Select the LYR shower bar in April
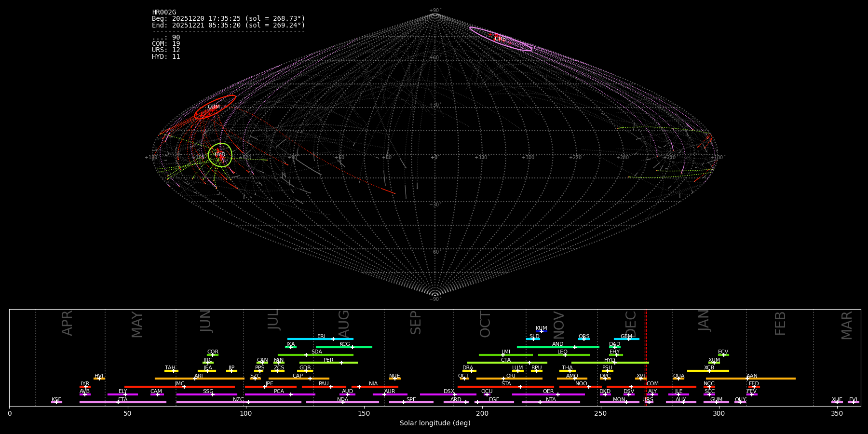Screen dimensions: 868x434 pos(85,387)
